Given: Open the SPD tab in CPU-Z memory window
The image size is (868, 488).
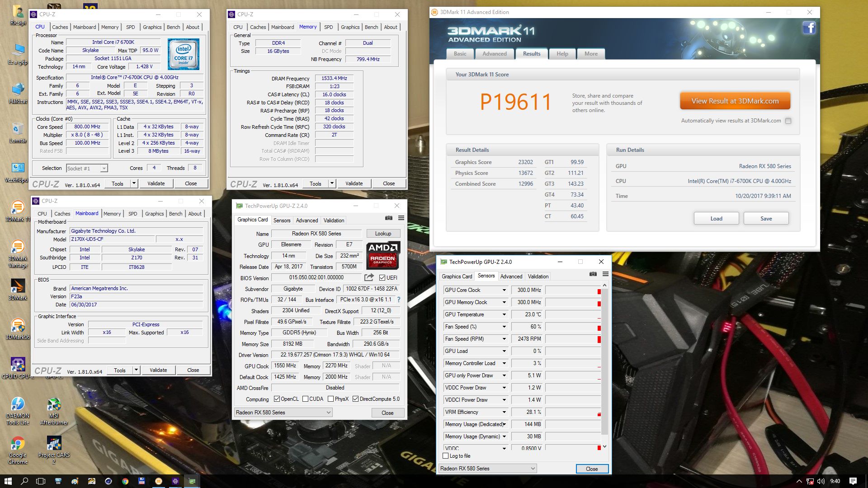Looking at the screenshot, I should [x=328, y=27].
